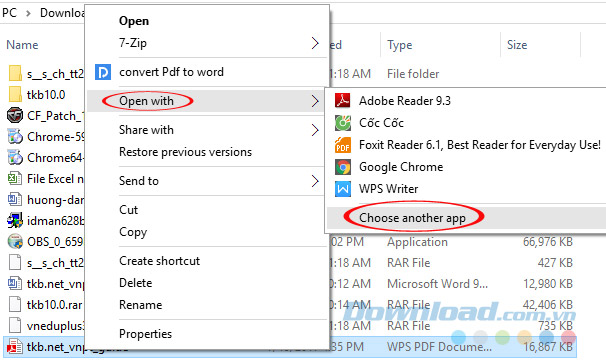Choose Create shortcut in the context menu

click(x=159, y=261)
